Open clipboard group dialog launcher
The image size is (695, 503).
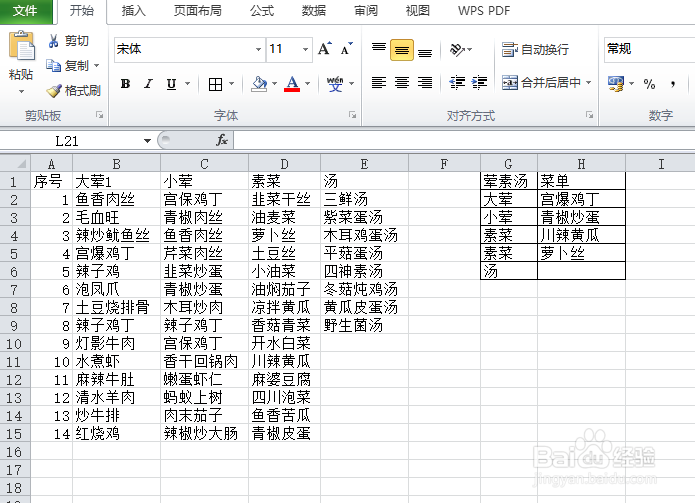click(x=100, y=115)
